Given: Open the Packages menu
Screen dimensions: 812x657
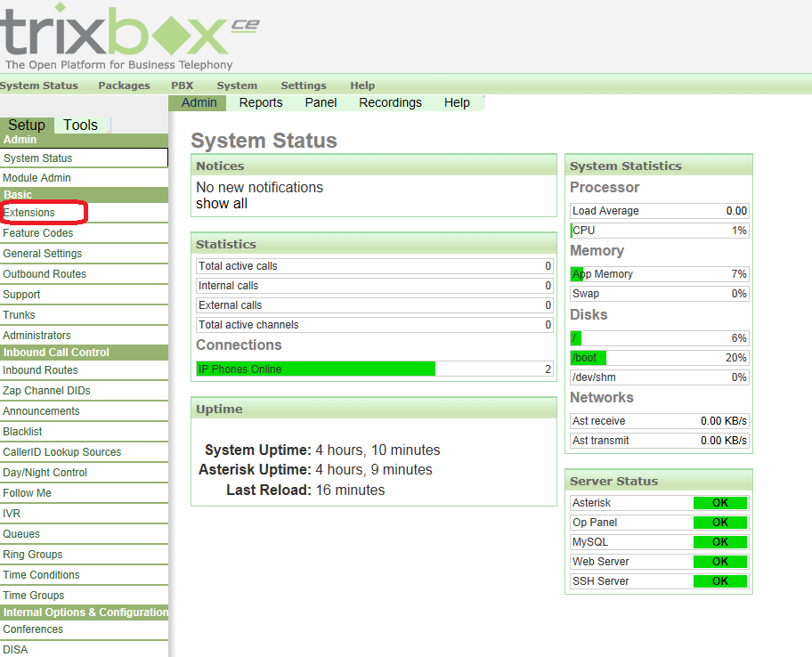Looking at the screenshot, I should [124, 85].
